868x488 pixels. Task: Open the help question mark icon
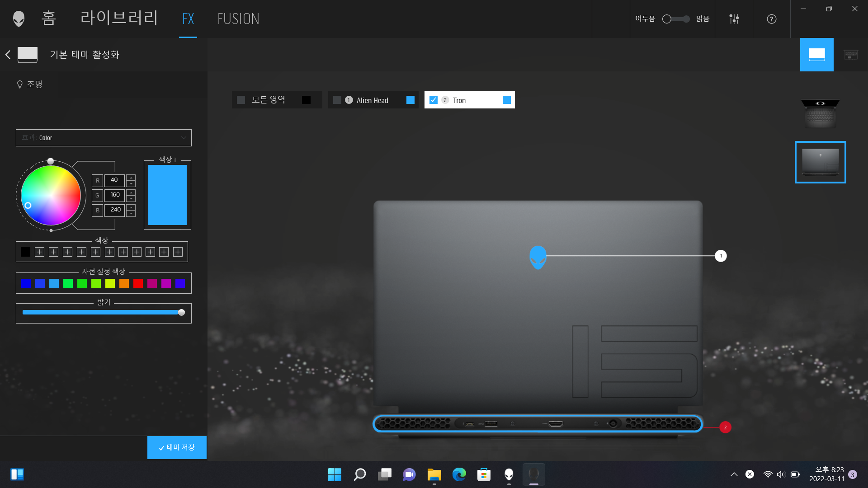click(x=772, y=19)
